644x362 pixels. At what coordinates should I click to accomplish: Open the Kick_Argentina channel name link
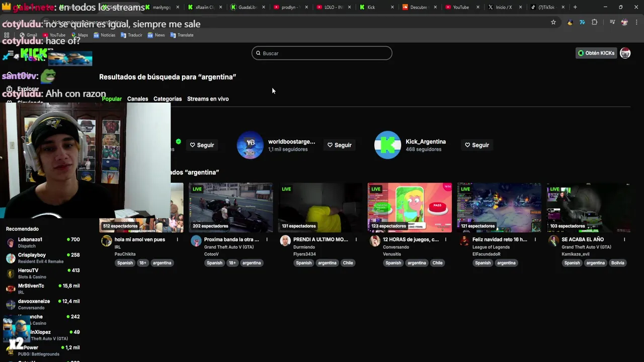[426, 142]
